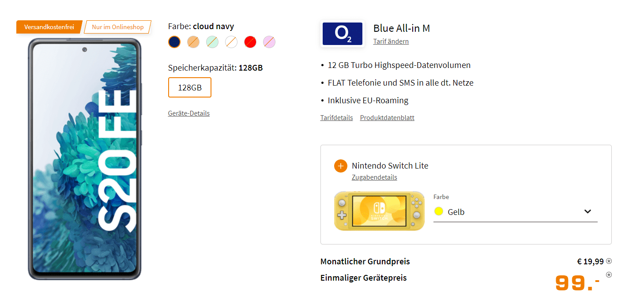Open the Produktdatenblatt link
The image size is (644, 293).
tap(387, 118)
